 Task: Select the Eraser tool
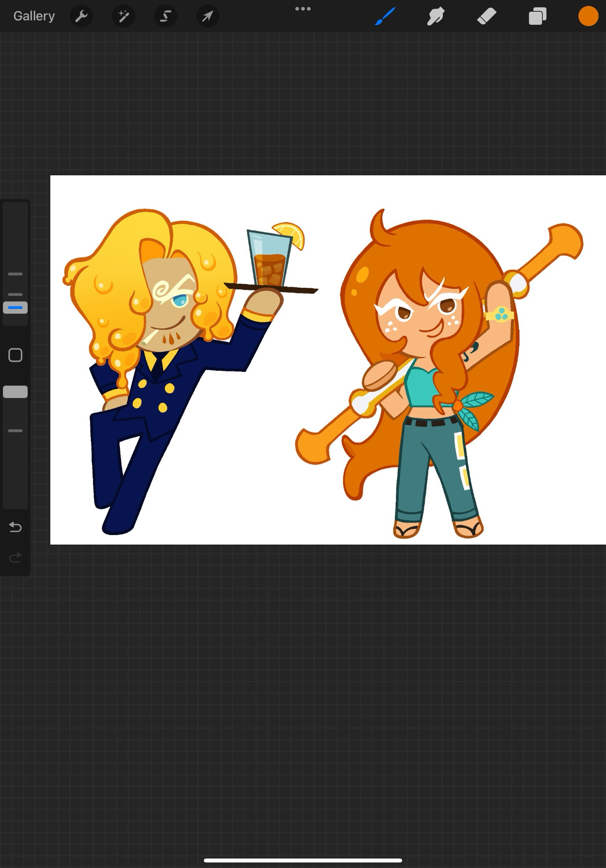pos(486,16)
